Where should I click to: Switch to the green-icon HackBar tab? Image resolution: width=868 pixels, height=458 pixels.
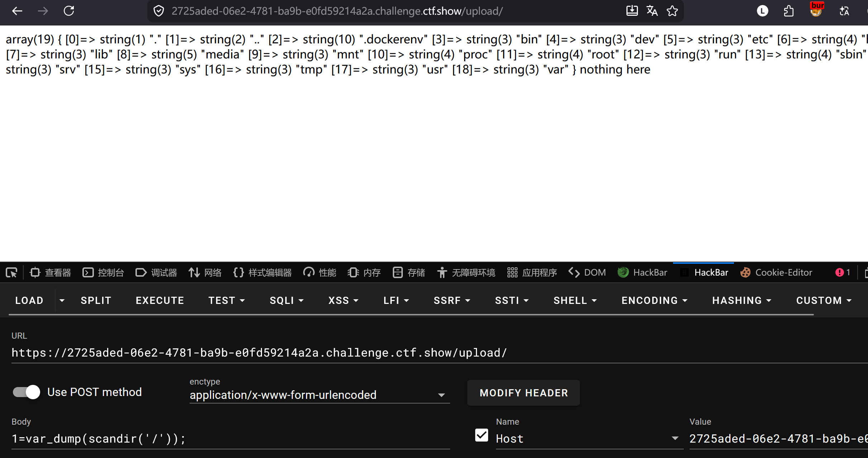point(642,273)
